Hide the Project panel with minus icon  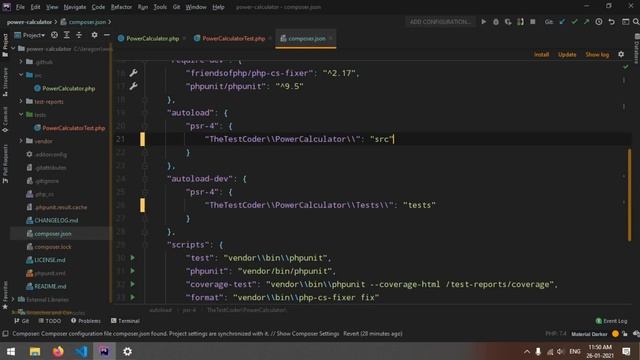tap(107, 35)
